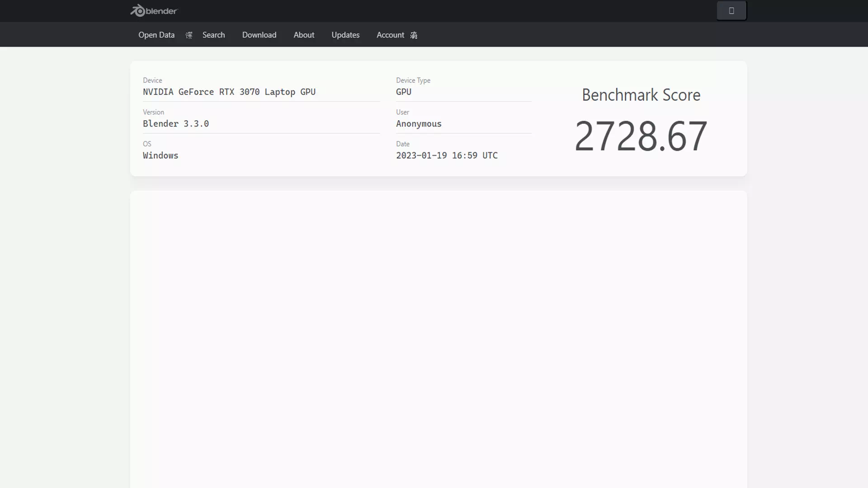Click the Device field label

click(x=152, y=80)
